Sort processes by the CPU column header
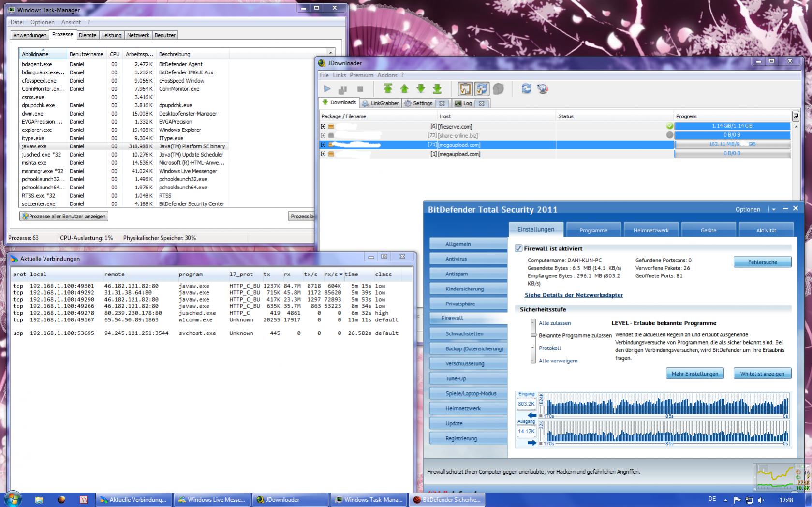Screen dimensions: 812x507 [115, 54]
